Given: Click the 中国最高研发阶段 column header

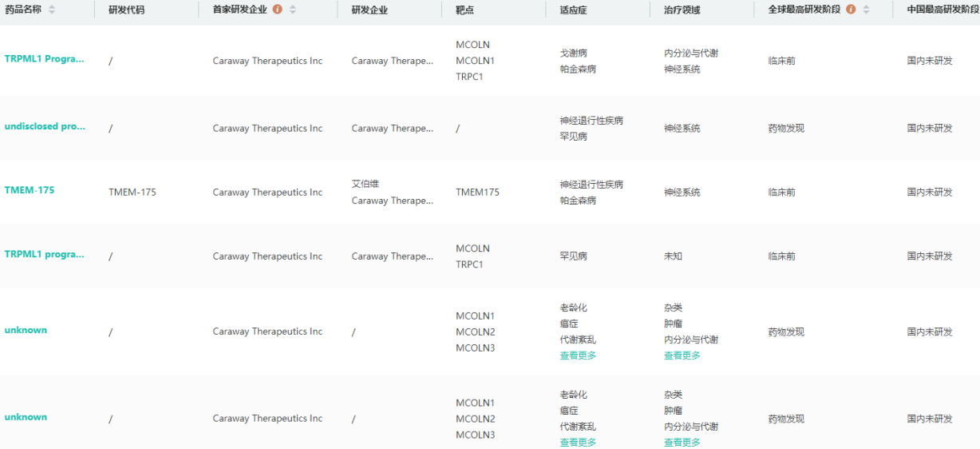Looking at the screenshot, I should click(942, 10).
